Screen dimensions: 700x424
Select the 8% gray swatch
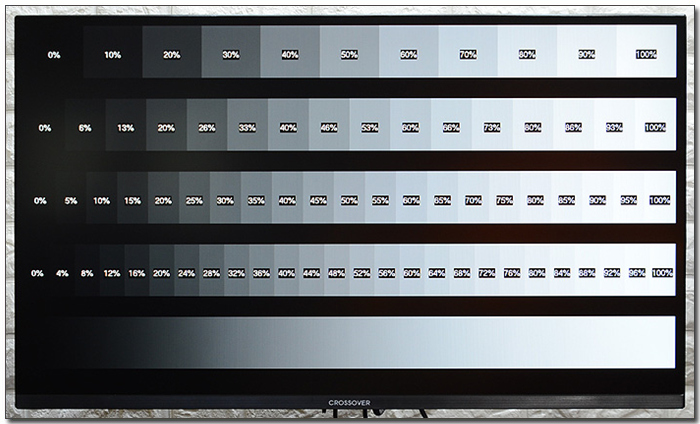87,270
